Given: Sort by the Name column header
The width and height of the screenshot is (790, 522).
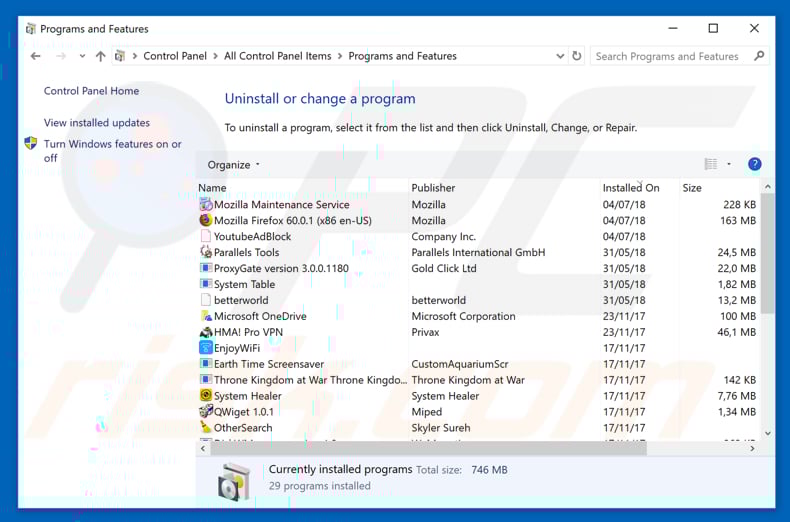Looking at the screenshot, I should coord(212,188).
